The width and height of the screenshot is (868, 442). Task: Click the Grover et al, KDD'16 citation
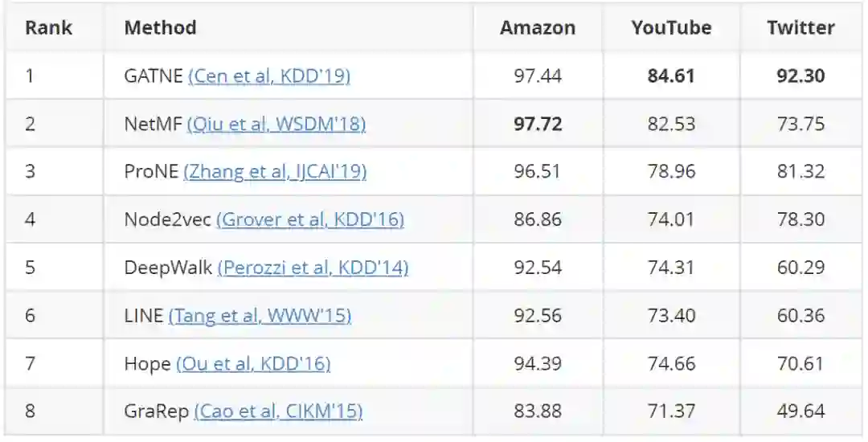[x=310, y=219]
